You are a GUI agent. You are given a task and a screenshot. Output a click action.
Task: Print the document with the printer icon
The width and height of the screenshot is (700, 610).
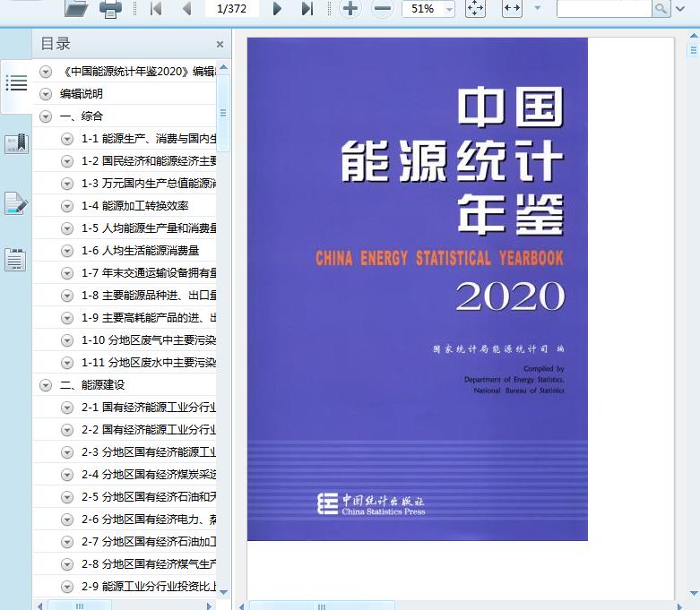(x=110, y=8)
